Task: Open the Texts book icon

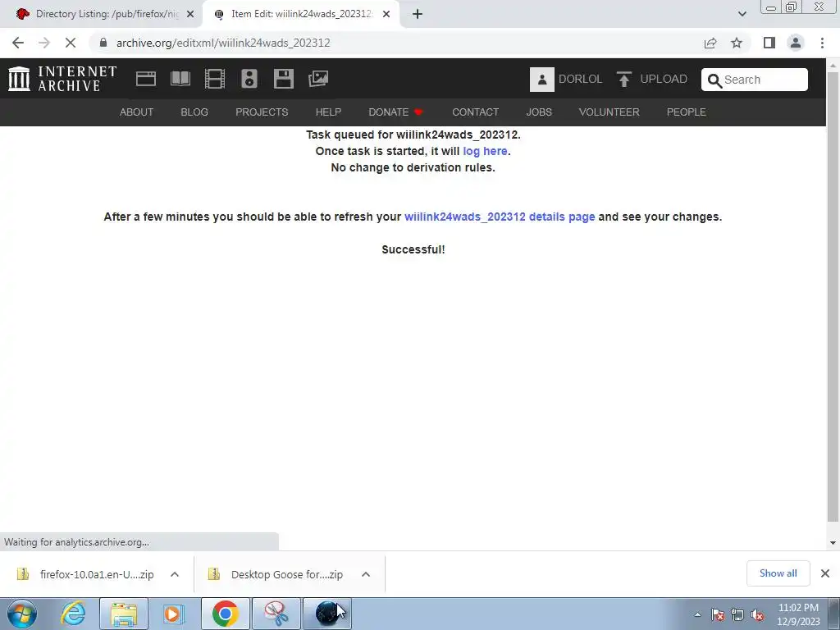Action: (x=180, y=79)
